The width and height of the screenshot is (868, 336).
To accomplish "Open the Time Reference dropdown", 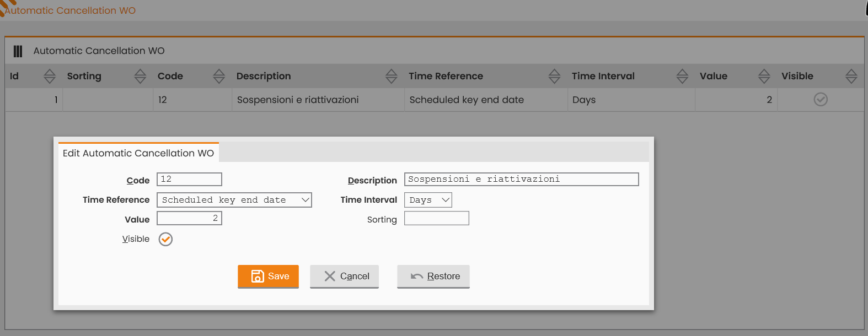I will click(x=234, y=200).
